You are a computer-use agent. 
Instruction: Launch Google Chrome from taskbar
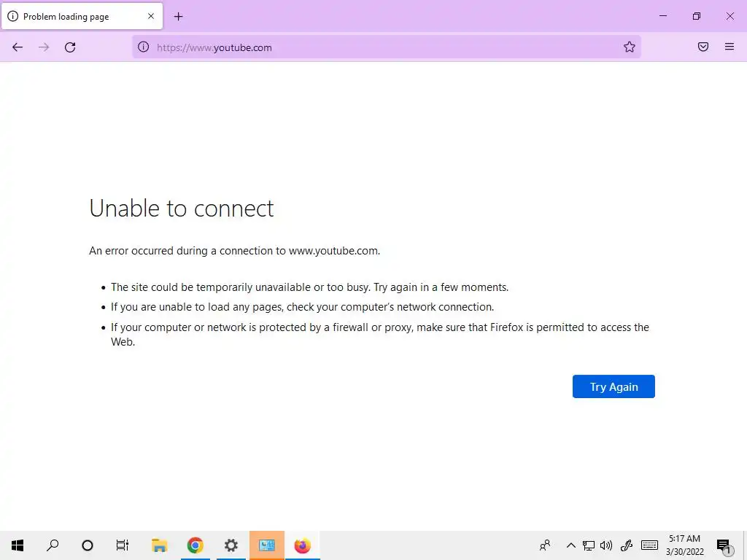click(x=195, y=545)
